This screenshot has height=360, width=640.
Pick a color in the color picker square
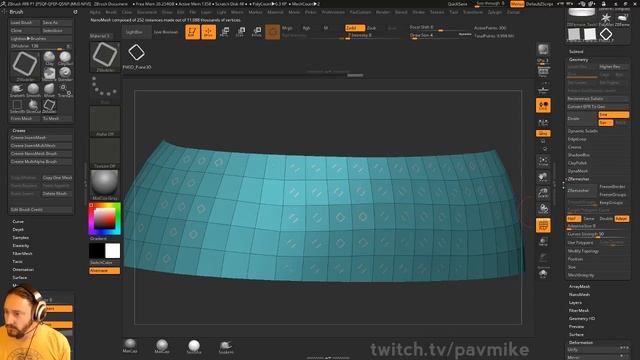[x=104, y=219]
